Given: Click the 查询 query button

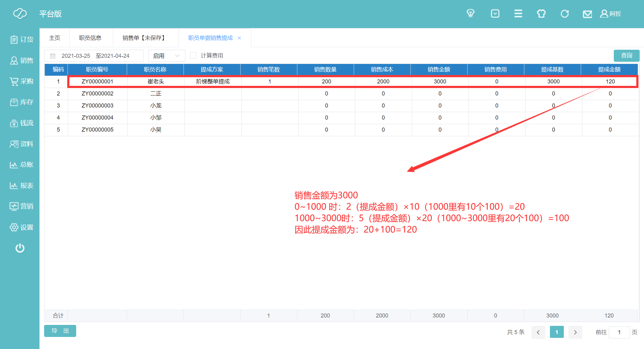Looking at the screenshot, I should click(x=626, y=56).
